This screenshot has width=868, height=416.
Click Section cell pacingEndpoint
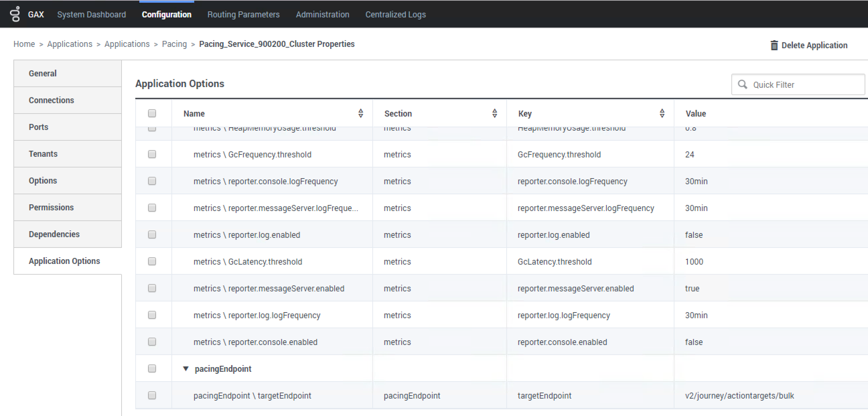(412, 396)
